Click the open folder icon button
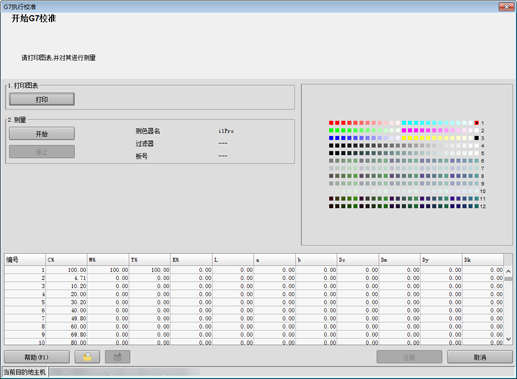The image size is (517, 379). 87,357
